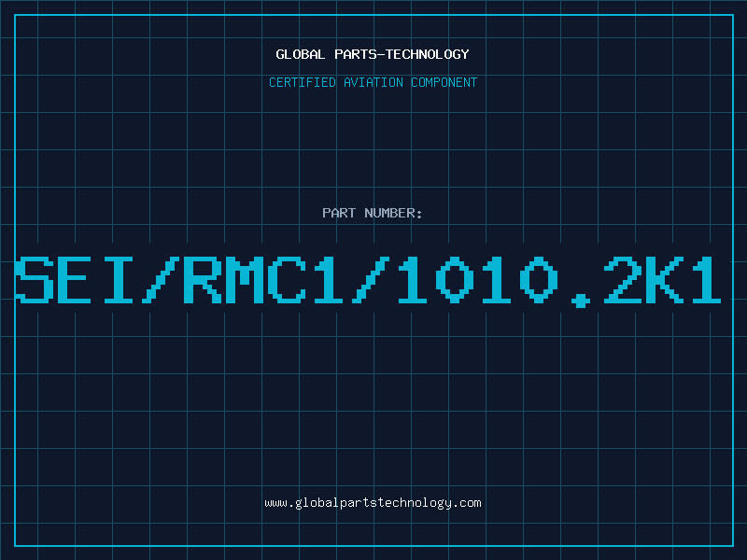Click the GLOBAL PARTS-TECHNOLOGY heading

coord(373,54)
